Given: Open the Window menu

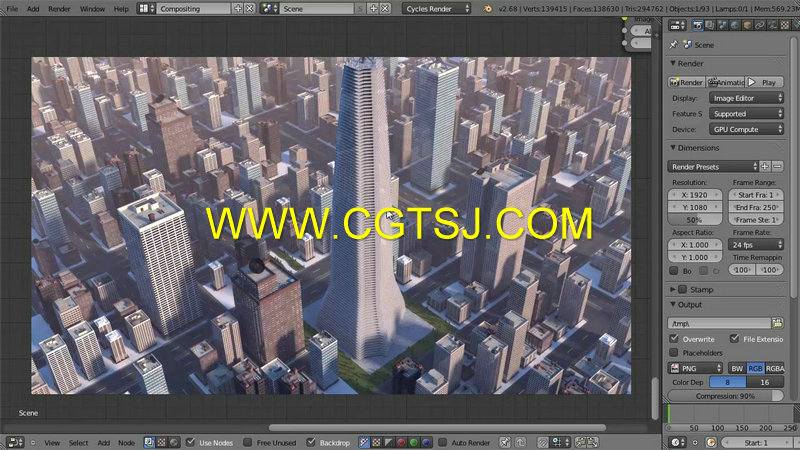Looking at the screenshot, I should coord(92,9).
